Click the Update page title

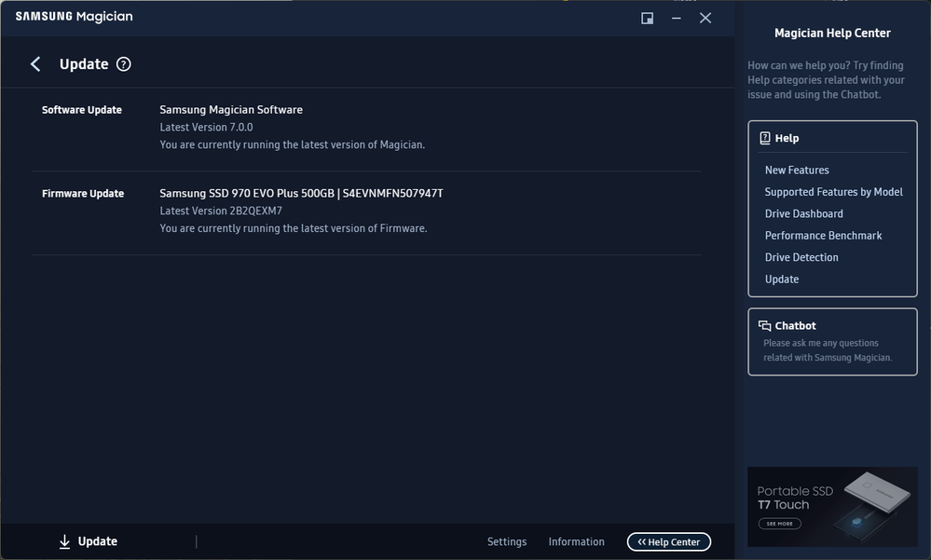click(84, 64)
